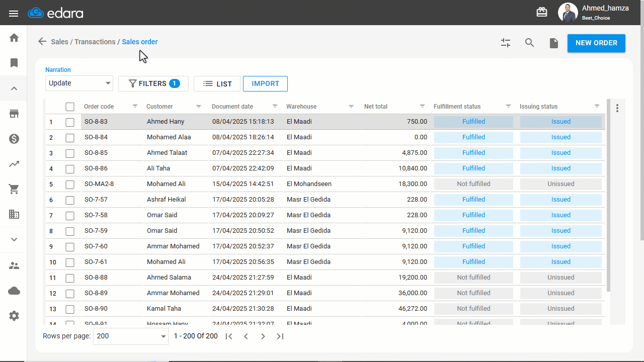Image resolution: width=644 pixels, height=362 pixels.
Task: Open the building company module in sidebar
Action: coord(14,214)
